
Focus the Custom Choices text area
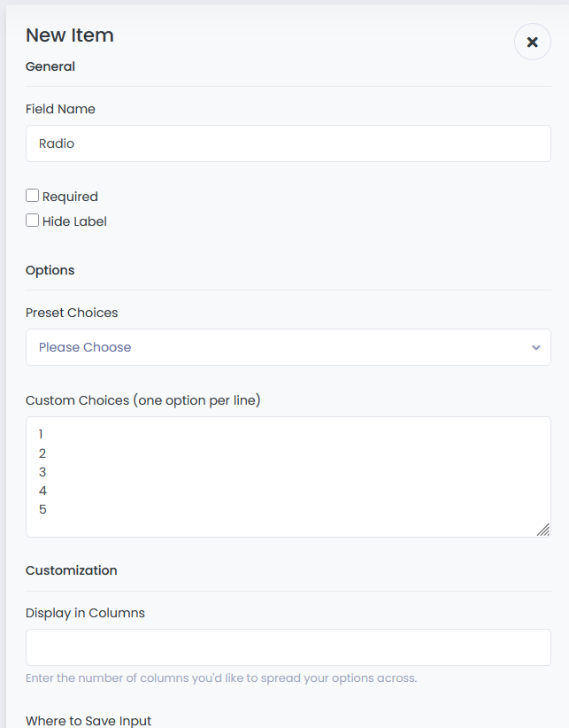point(288,476)
